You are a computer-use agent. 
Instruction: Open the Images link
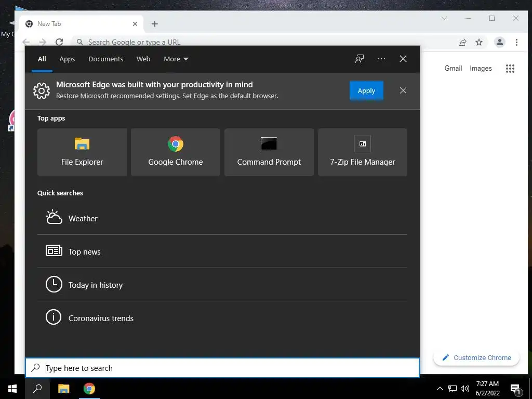coord(481,68)
